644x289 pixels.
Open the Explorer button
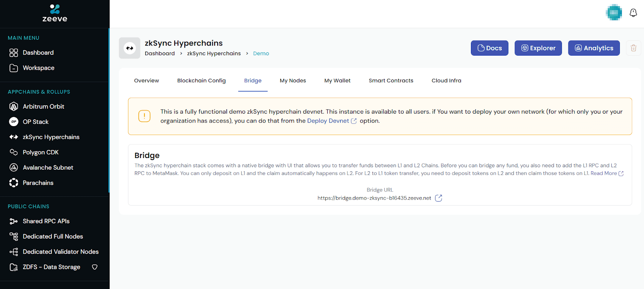point(538,48)
